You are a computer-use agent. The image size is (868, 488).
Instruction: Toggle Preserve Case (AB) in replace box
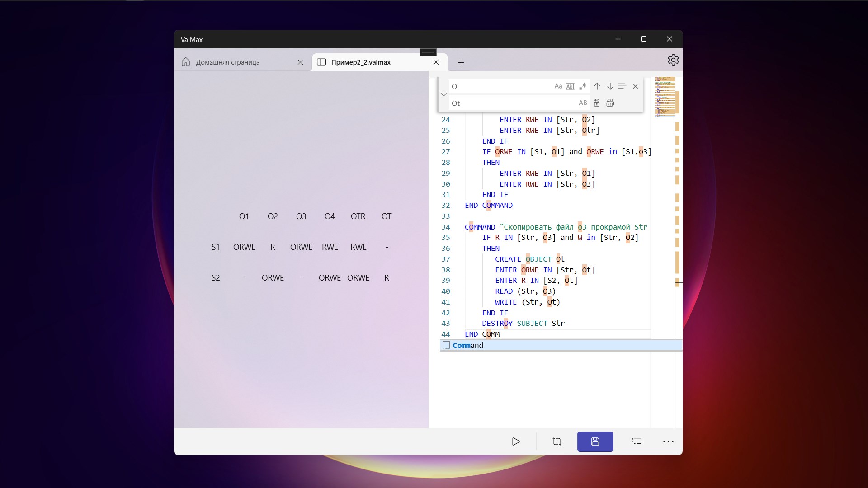(x=583, y=103)
